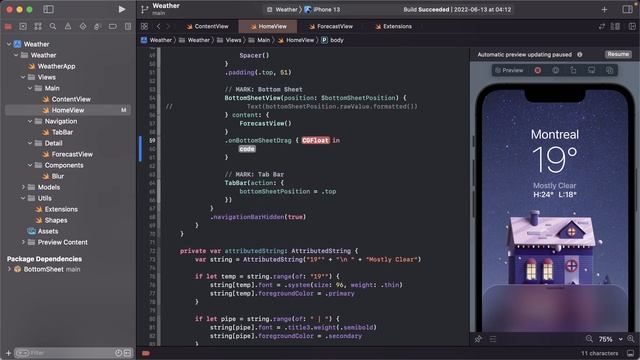Click the body breadcrumb item
Viewport: 640px width, 360px height.
pos(332,40)
